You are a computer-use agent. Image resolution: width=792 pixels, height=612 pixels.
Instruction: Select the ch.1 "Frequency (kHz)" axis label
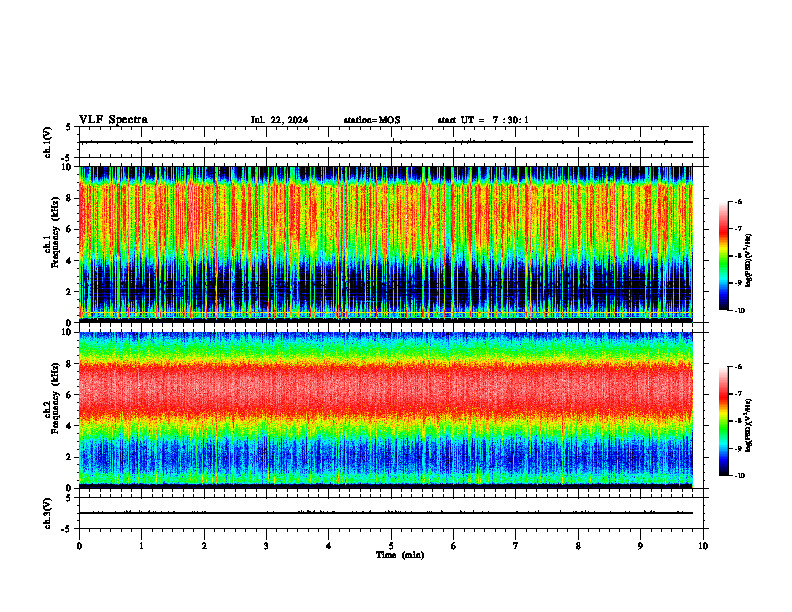coord(55,232)
